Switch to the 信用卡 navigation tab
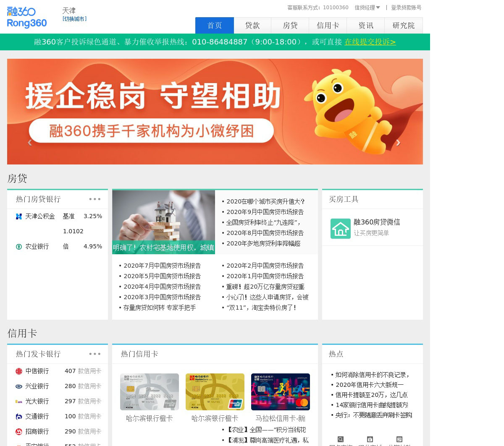The height and width of the screenshot is (446, 504). (x=328, y=26)
